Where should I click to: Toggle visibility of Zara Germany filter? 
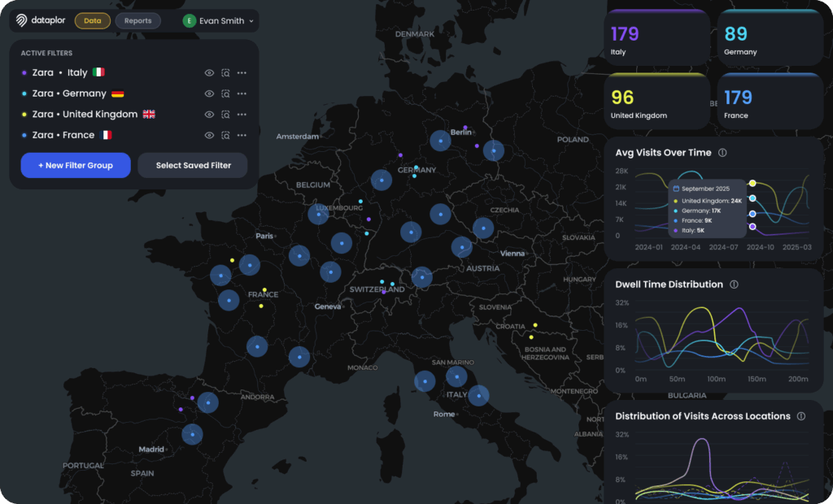pyautogui.click(x=209, y=94)
